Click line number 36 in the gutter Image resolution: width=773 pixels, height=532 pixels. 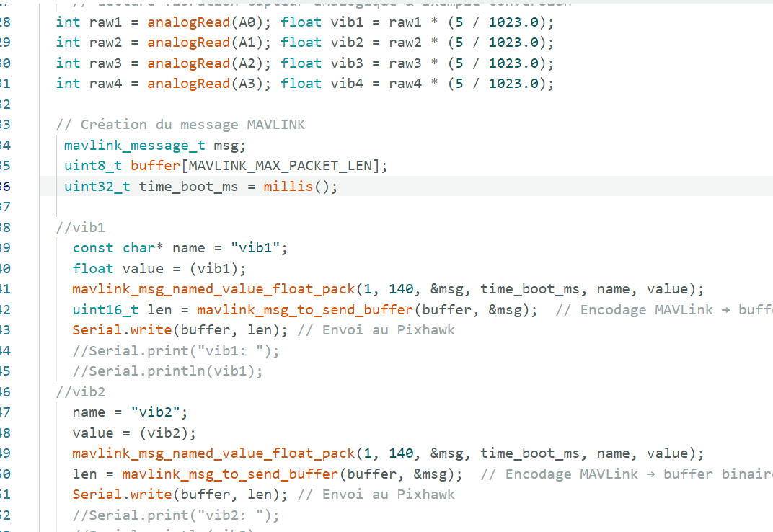[x=4, y=187]
